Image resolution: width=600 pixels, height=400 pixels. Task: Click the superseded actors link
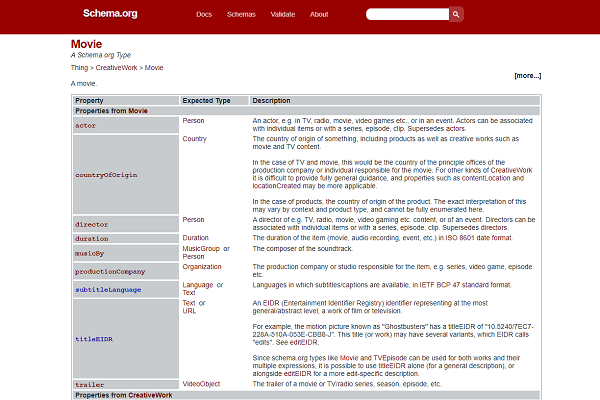[x=455, y=129]
